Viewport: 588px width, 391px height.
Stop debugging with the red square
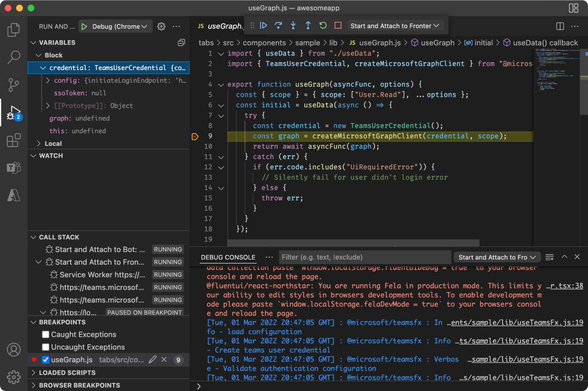[338, 26]
